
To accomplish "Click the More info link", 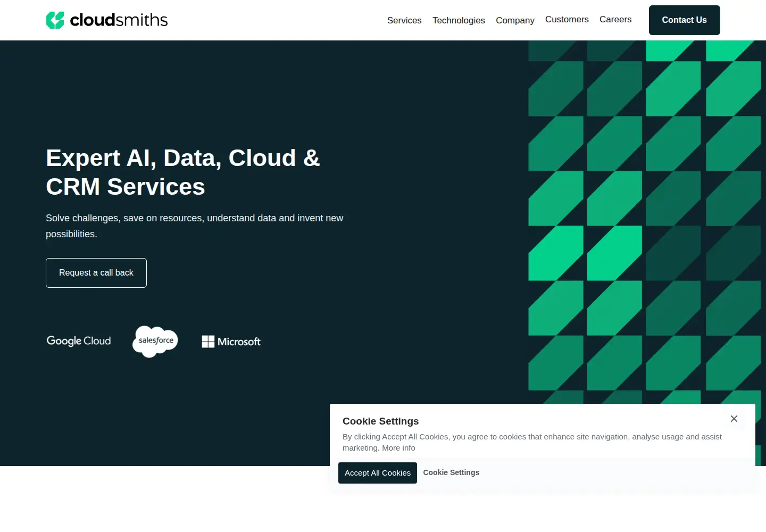I will [x=398, y=448].
